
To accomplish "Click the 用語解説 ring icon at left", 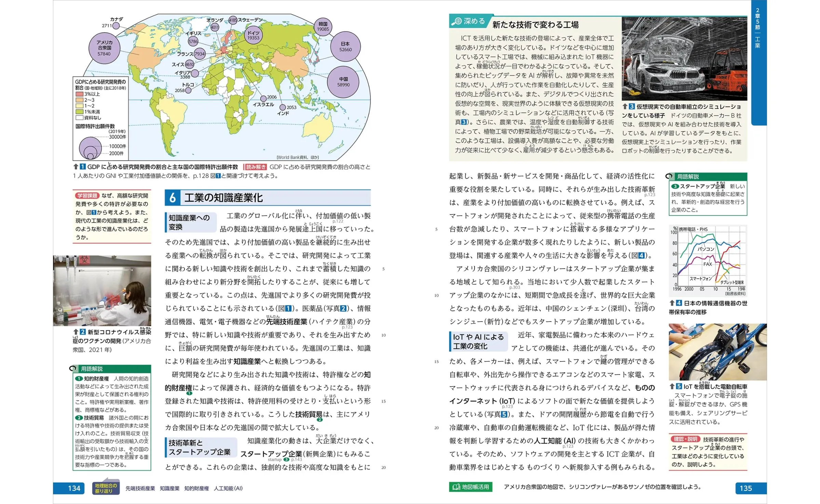I will (x=73, y=368).
